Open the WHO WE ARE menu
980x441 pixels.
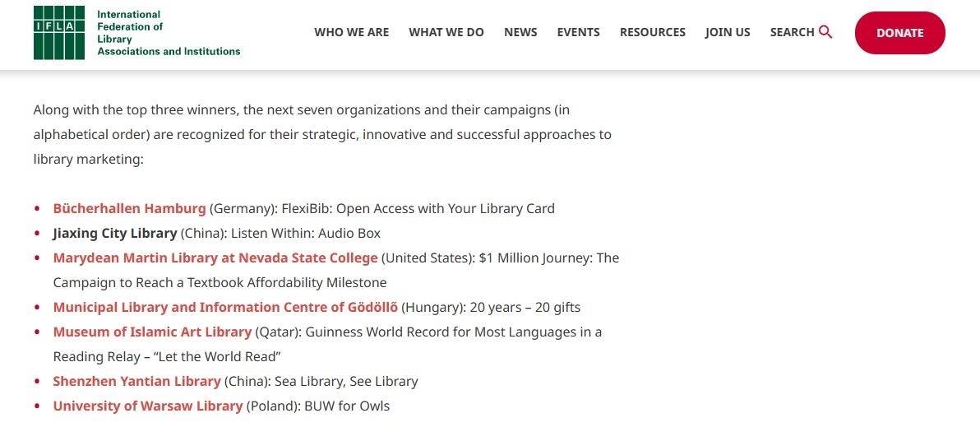pyautogui.click(x=351, y=32)
